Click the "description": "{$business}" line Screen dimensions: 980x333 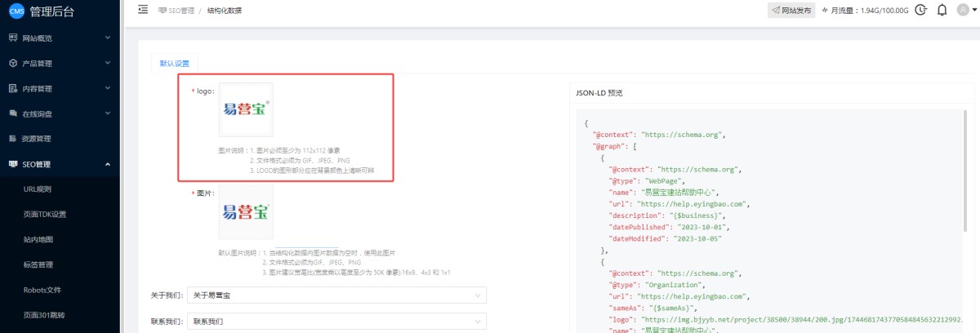click(667, 215)
